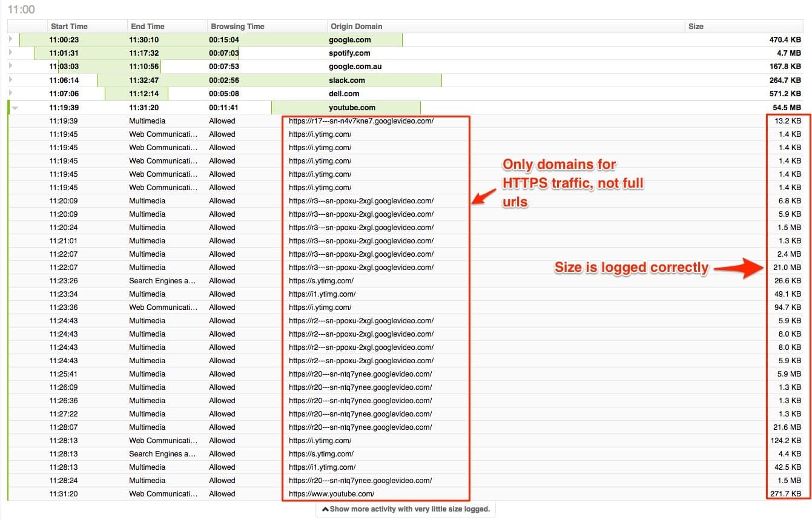Click the https://s.ytimg.com/ entry at 11:28:13
This screenshot has height=520, width=812.
pyautogui.click(x=321, y=454)
